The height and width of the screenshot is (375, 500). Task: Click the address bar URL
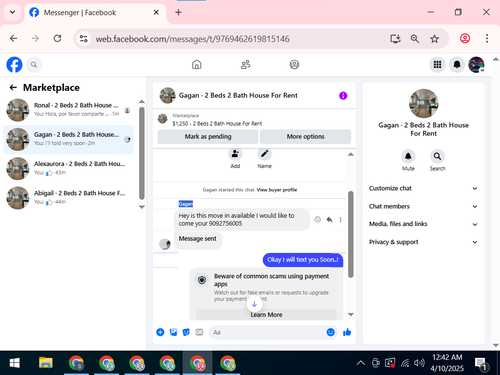point(192,39)
